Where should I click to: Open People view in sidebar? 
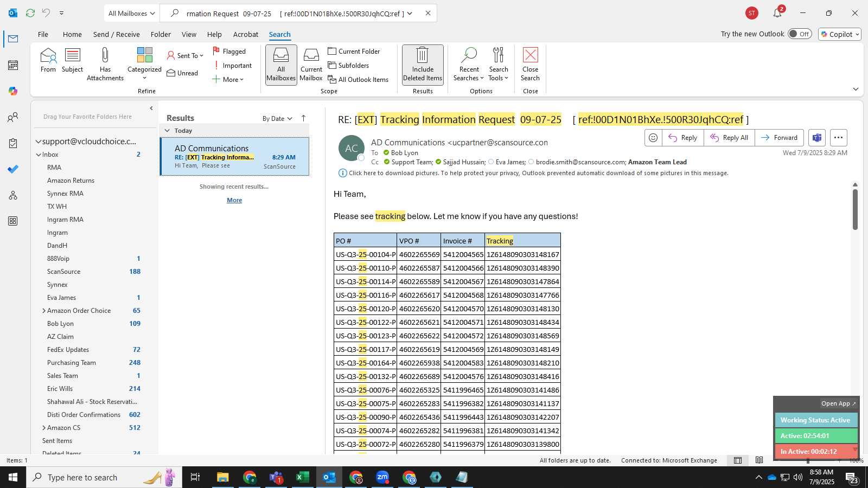click(x=13, y=117)
